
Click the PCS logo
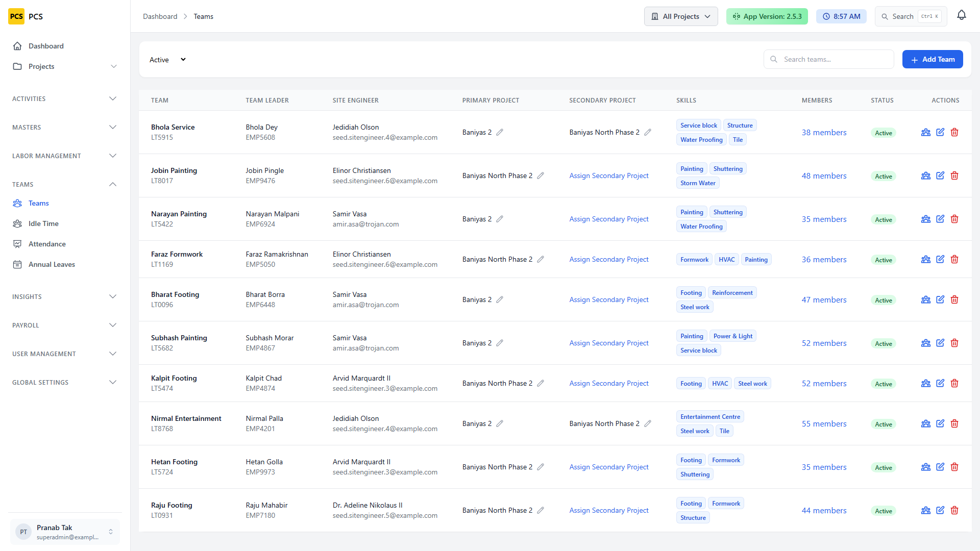tap(16, 16)
